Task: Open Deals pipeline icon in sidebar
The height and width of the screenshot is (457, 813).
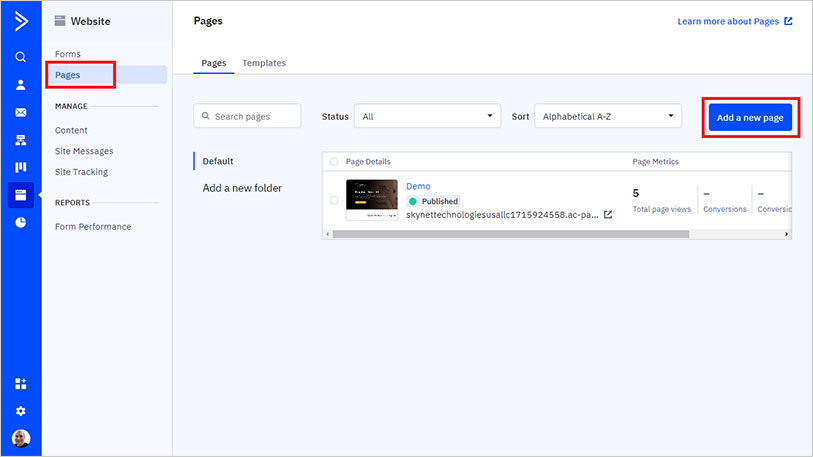Action: 21,167
